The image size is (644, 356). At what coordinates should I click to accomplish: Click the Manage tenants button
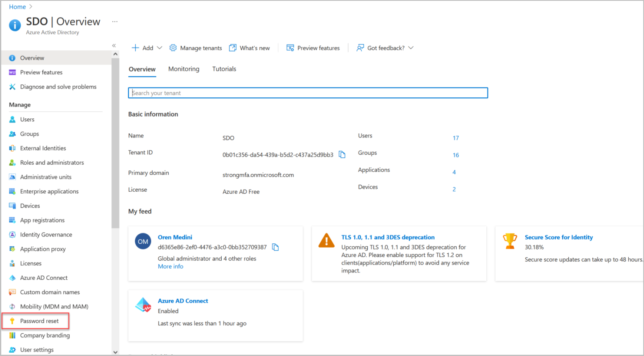pos(196,48)
